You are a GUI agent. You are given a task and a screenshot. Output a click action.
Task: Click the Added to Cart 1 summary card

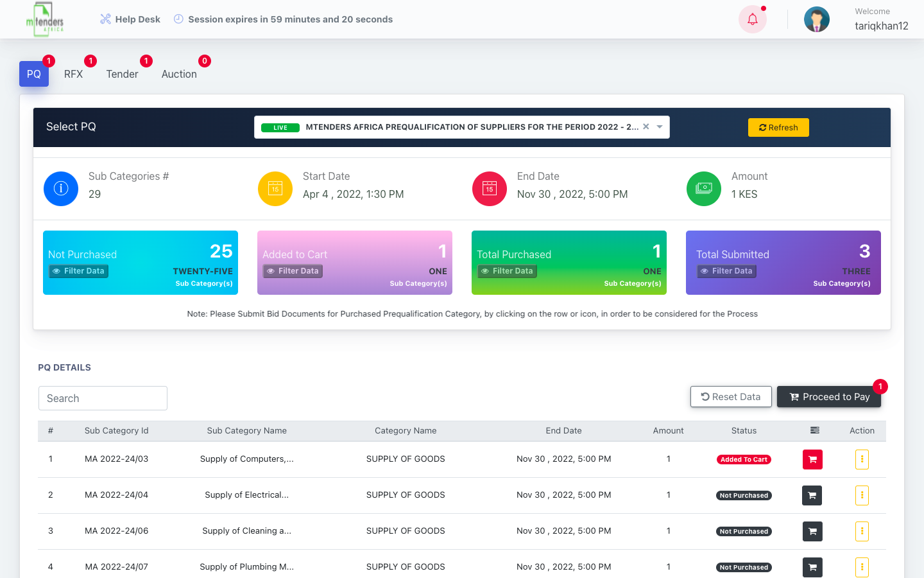(355, 263)
